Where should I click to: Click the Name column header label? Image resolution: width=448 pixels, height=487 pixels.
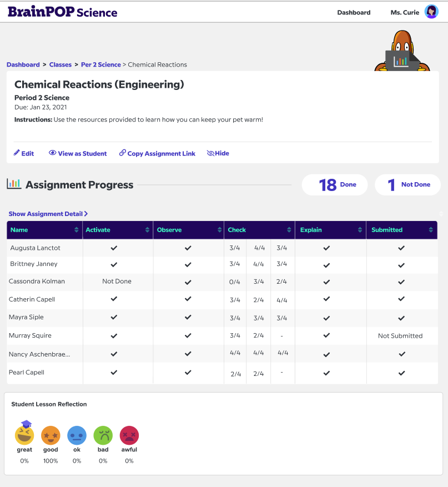tap(19, 230)
